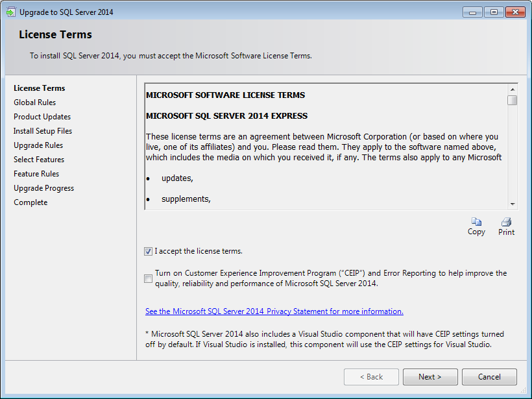Click the Copy icon below license text
532x399 pixels.
tap(476, 222)
